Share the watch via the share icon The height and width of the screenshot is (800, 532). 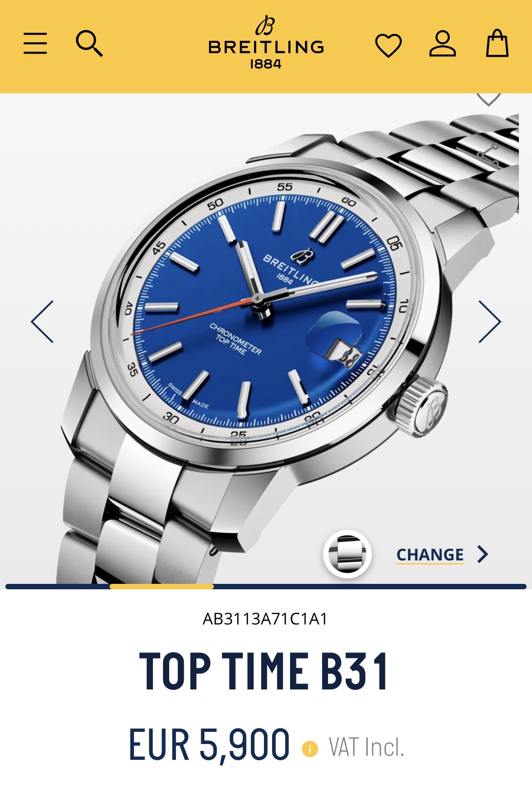489,154
